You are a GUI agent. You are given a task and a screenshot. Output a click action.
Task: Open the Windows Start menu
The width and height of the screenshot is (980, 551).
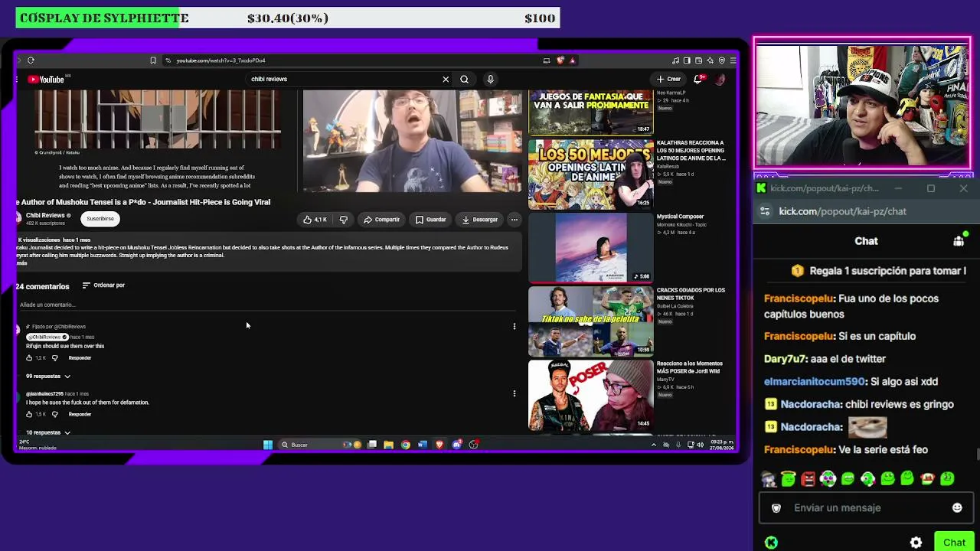coord(268,445)
